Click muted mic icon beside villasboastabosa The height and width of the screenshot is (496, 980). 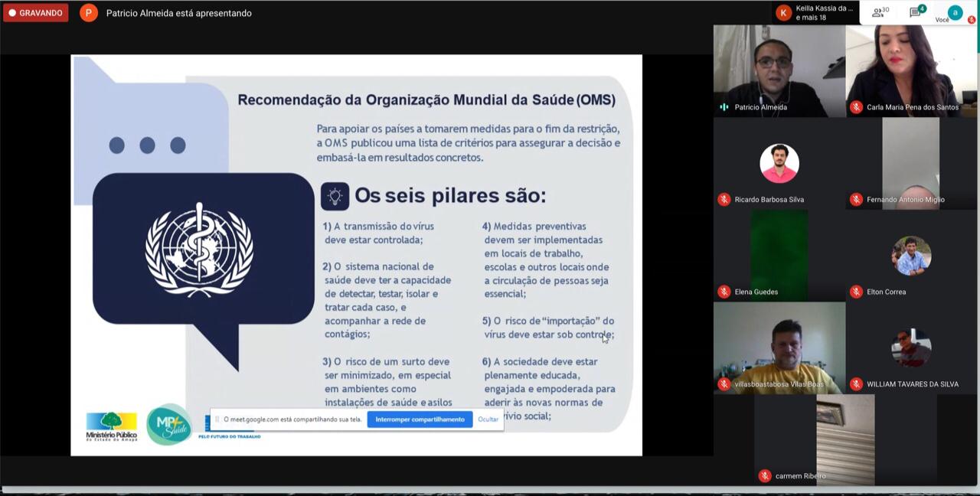click(724, 384)
